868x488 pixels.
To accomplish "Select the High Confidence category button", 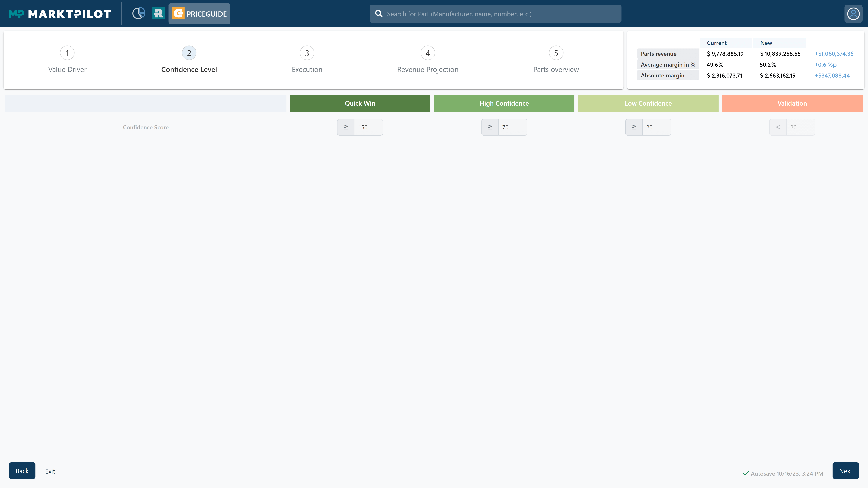I will (x=504, y=103).
